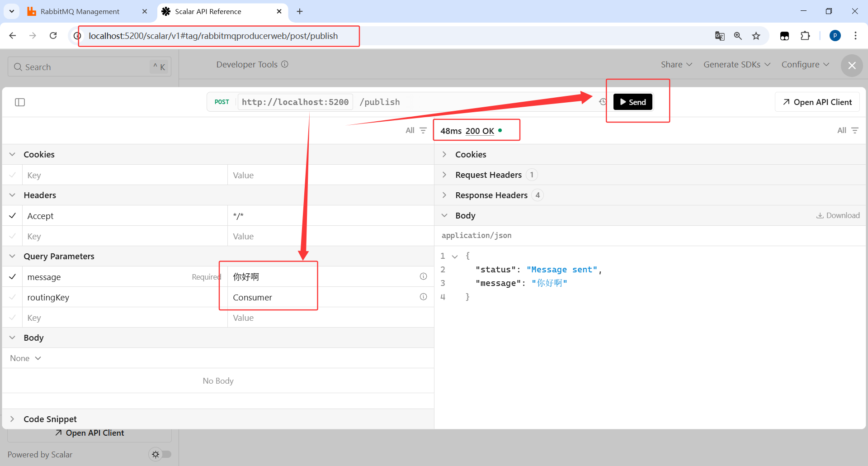The height and width of the screenshot is (466, 868).
Task: Edit the Accept header value
Action: (331, 216)
